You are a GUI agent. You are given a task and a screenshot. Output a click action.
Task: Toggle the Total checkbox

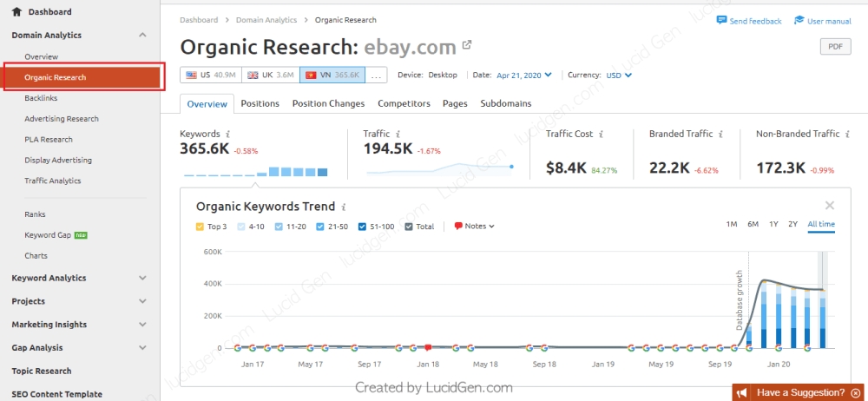click(x=409, y=227)
